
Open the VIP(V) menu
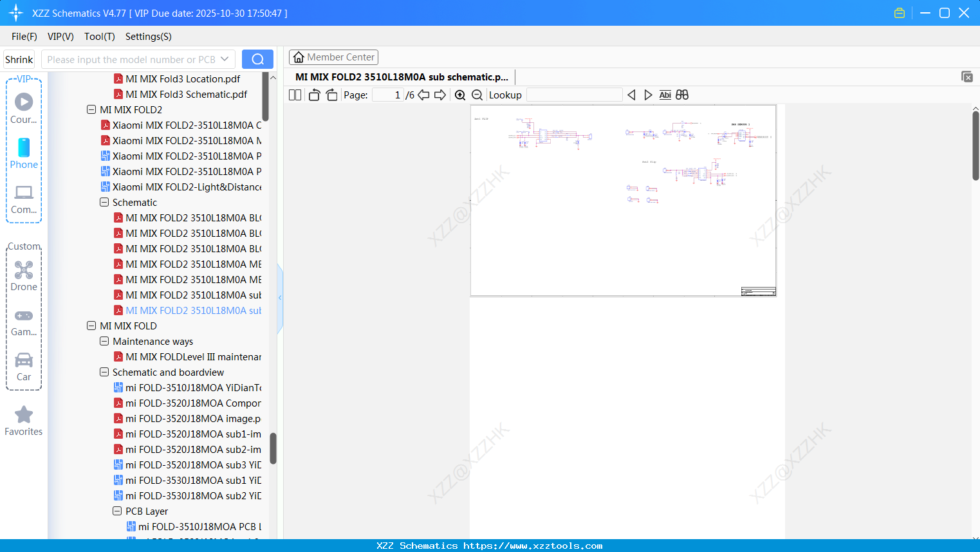(60, 37)
